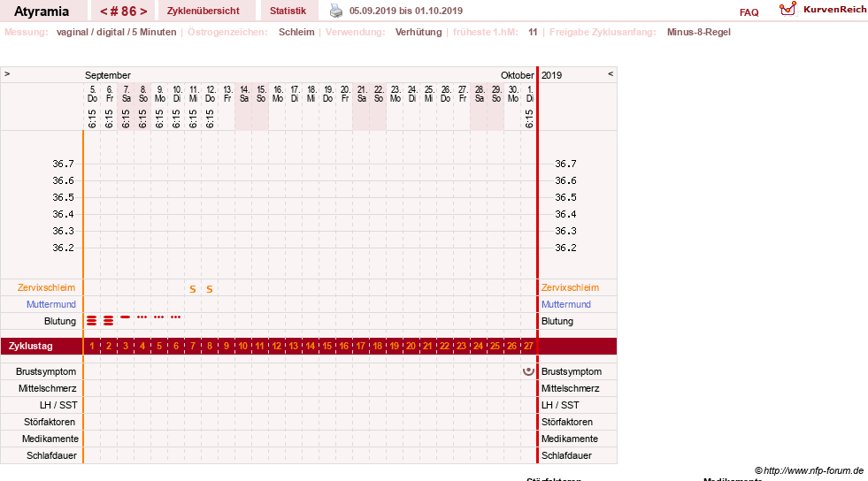The height and width of the screenshot is (481, 868).
Task: Click the left 36.7 temperature axis label
Action: [63, 164]
